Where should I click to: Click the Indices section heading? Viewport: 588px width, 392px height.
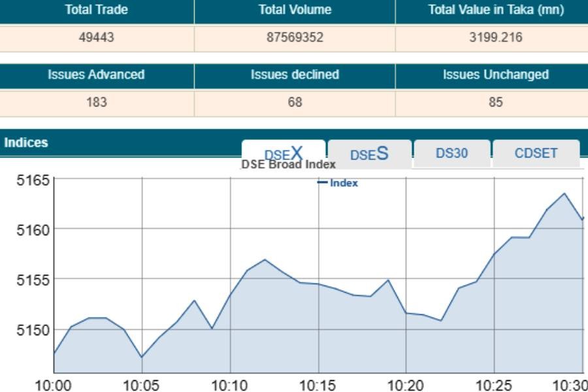pyautogui.click(x=26, y=142)
